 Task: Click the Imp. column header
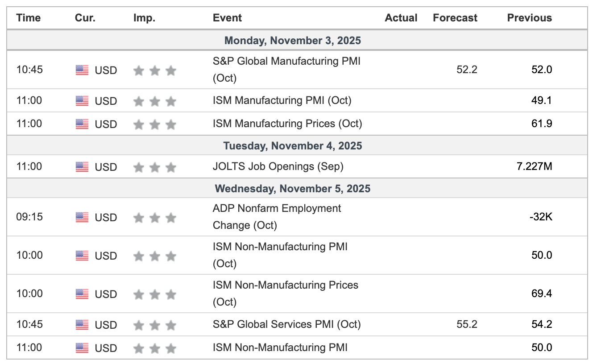coord(144,18)
